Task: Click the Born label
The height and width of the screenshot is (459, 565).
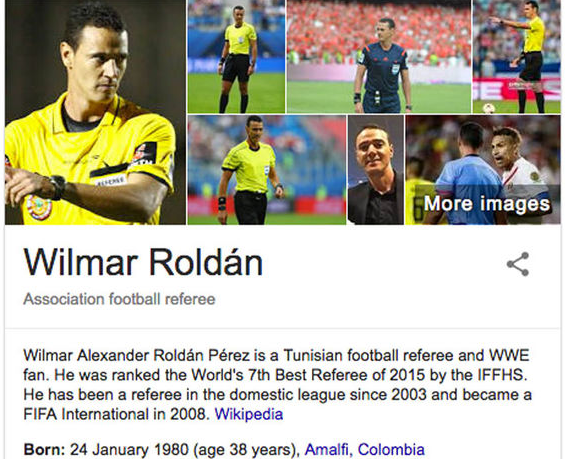Action: (44, 450)
